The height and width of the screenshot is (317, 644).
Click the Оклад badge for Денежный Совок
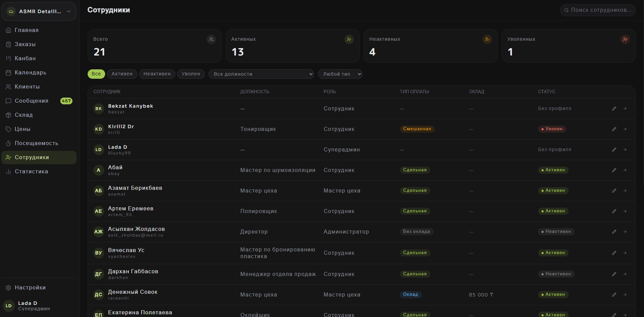pyautogui.click(x=411, y=295)
